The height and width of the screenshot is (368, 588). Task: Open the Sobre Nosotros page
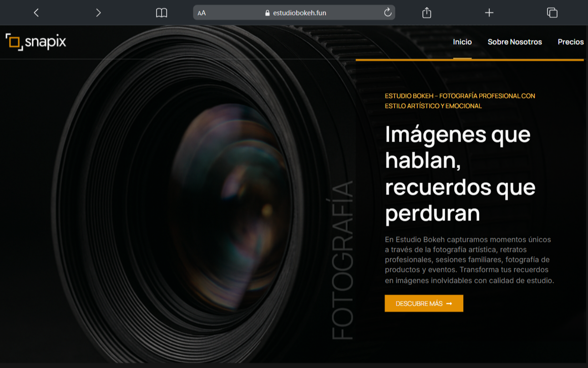click(x=515, y=42)
